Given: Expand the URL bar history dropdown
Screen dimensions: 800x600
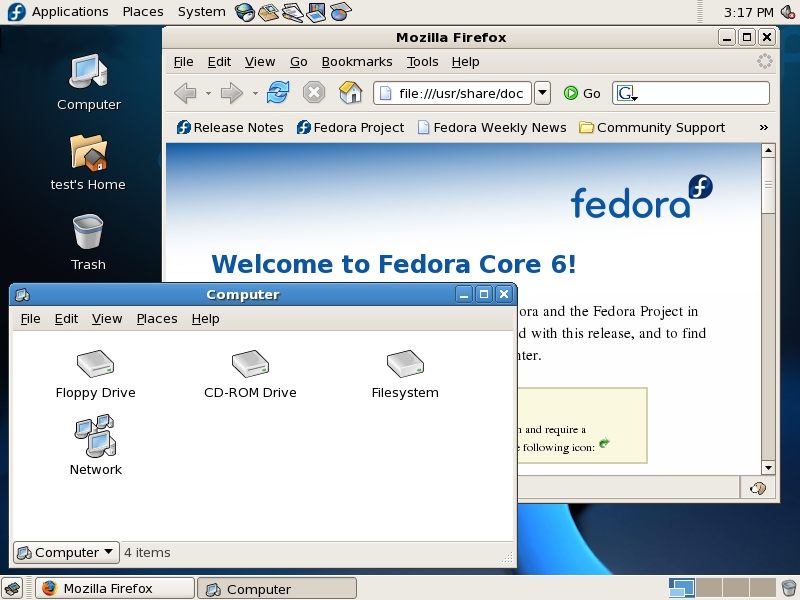Looking at the screenshot, I should 542,93.
